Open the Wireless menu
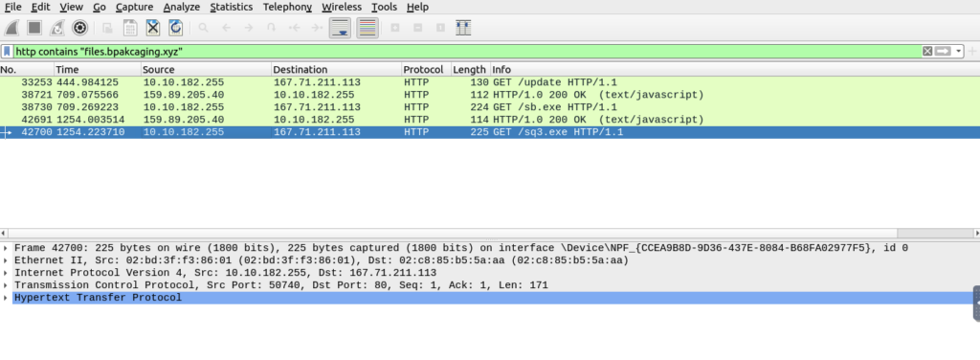 342,7
